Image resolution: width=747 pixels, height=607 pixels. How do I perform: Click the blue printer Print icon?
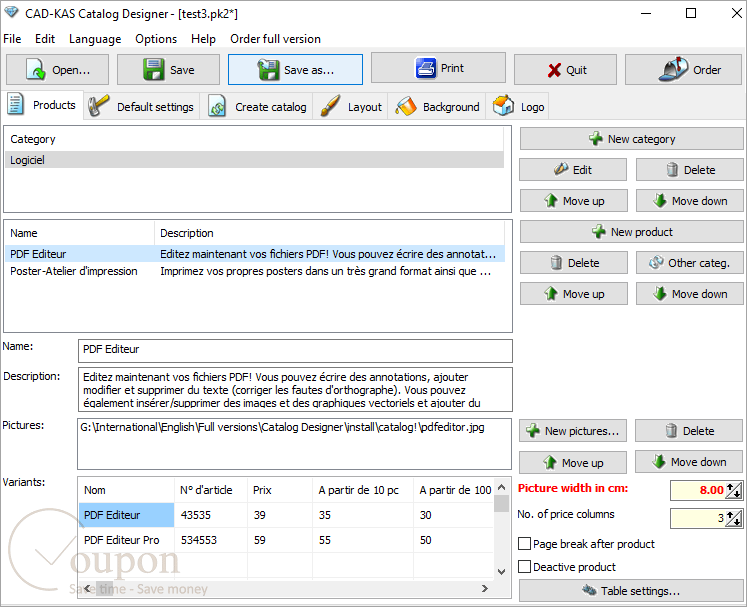click(x=425, y=68)
